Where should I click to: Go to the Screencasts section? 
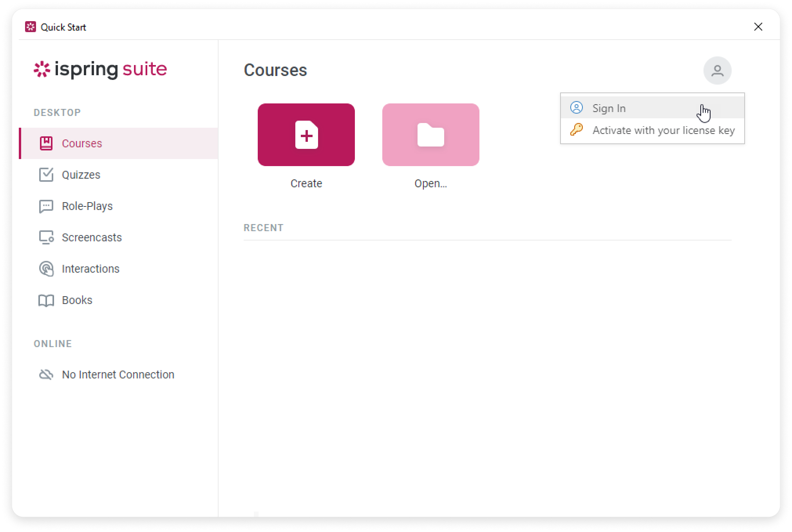(92, 237)
